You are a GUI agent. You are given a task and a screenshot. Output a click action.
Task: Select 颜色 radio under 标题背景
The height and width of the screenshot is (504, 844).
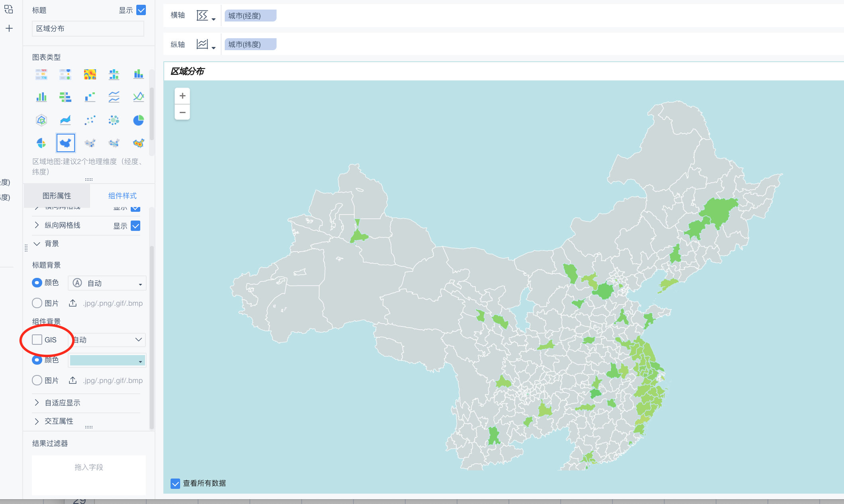pos(37,283)
